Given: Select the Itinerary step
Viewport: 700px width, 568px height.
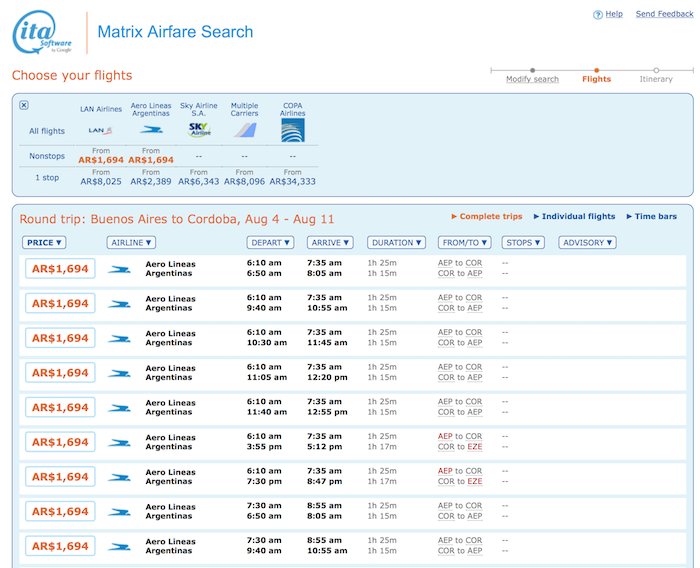Looking at the screenshot, I should click(656, 79).
